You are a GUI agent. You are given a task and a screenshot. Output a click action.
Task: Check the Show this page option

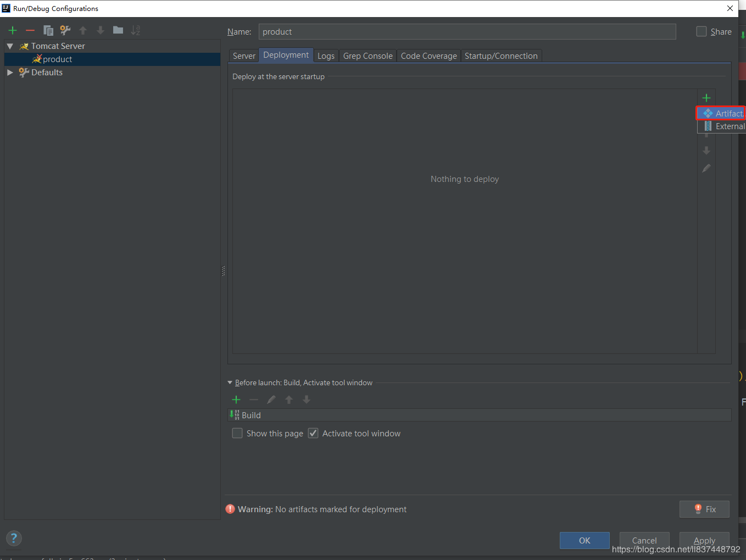coord(237,433)
